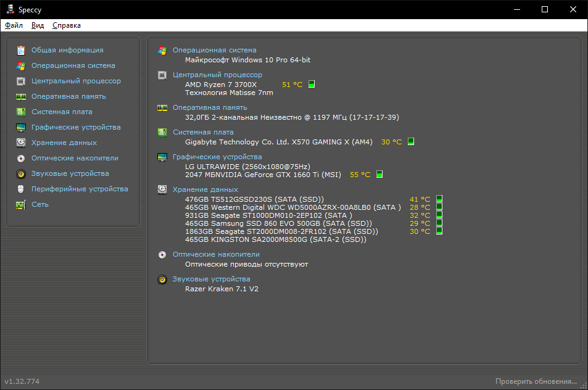
Task: Click the Razer Kraken 7.1 V2 text
Action: tap(222, 289)
